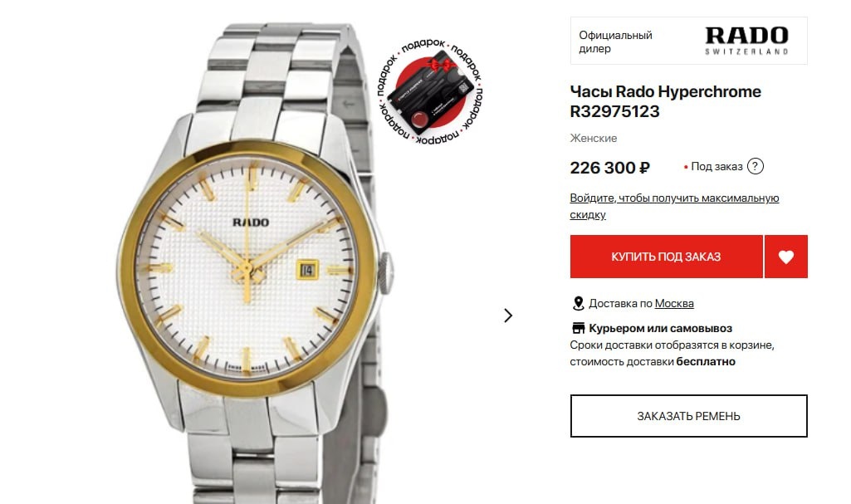Click the red availability dot indicator
Viewport: 851px width, 504px height.
[x=686, y=167]
